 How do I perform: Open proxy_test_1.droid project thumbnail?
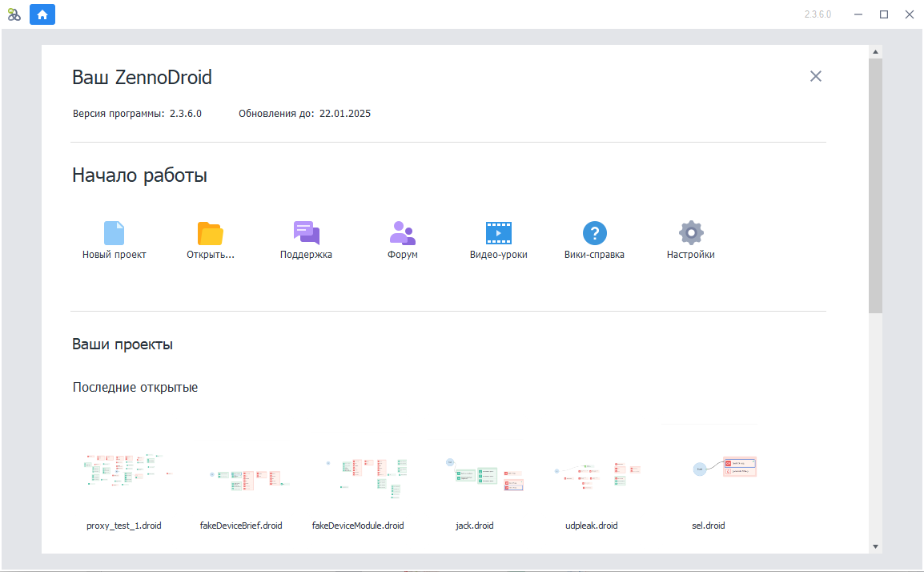pos(124,472)
